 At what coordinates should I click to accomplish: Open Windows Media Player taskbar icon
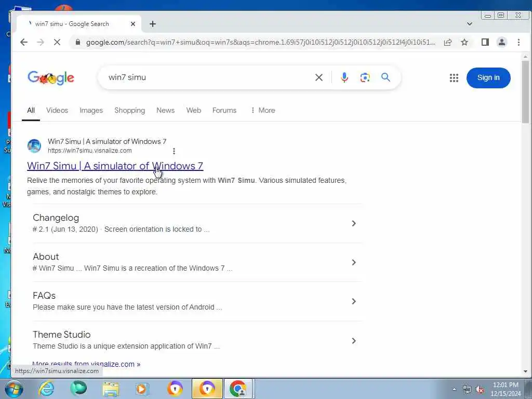(x=141, y=389)
